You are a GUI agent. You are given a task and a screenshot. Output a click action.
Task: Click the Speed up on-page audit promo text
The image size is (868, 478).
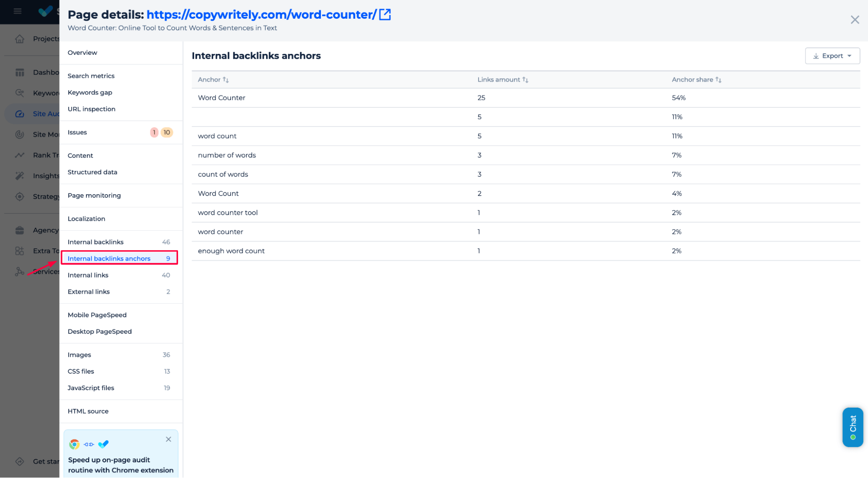(x=121, y=465)
